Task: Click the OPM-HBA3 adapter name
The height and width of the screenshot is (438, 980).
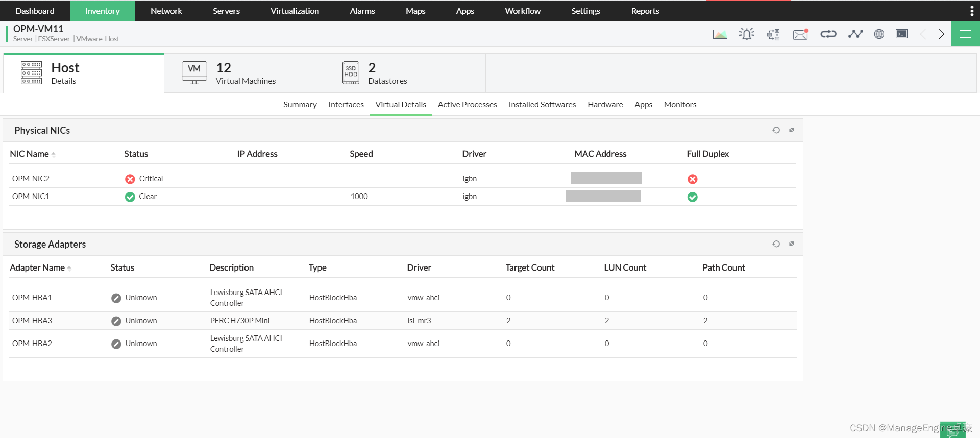Action: pyautogui.click(x=32, y=321)
